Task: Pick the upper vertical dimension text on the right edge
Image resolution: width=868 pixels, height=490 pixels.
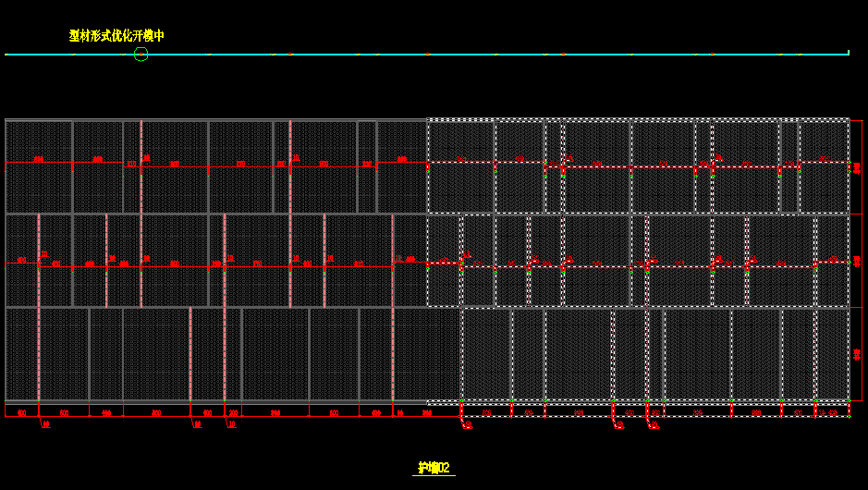Action: pos(857,167)
